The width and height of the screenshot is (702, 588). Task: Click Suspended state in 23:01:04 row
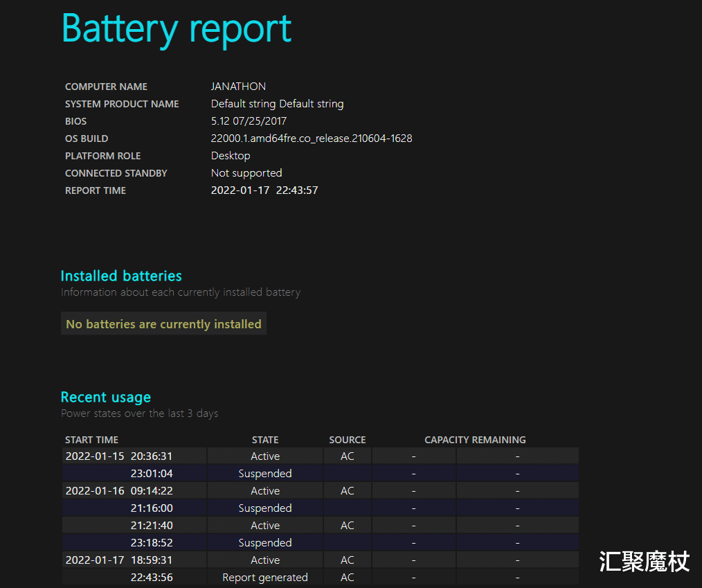265,474
